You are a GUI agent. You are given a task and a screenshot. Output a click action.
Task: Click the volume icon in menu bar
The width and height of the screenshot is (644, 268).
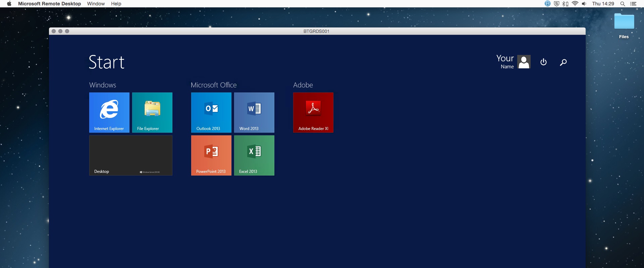point(584,4)
